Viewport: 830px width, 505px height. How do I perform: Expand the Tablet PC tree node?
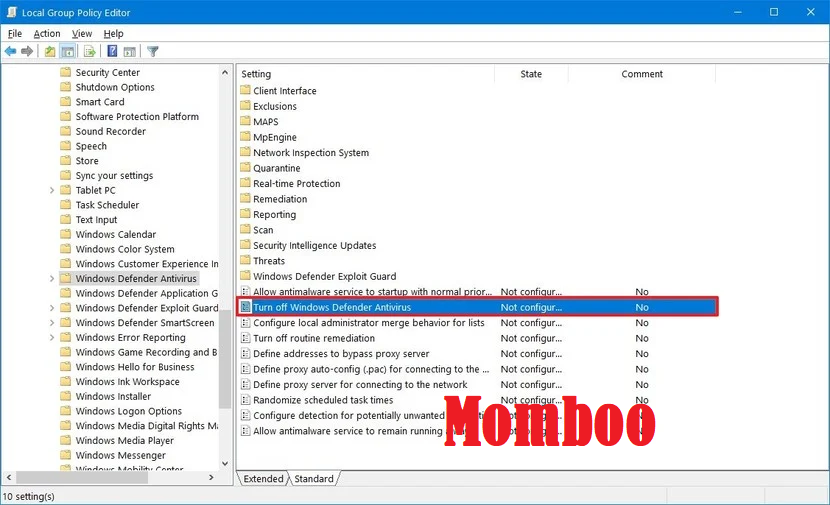[52, 190]
